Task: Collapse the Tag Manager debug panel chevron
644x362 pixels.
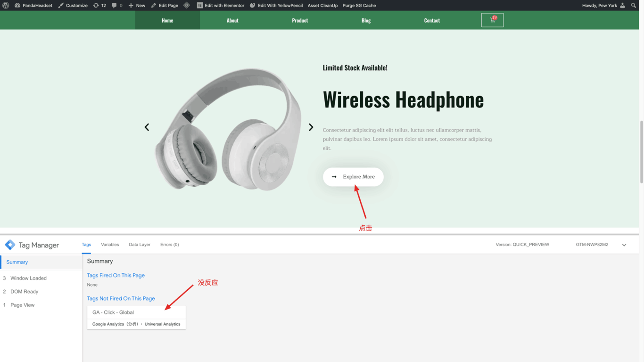Action: click(x=624, y=245)
